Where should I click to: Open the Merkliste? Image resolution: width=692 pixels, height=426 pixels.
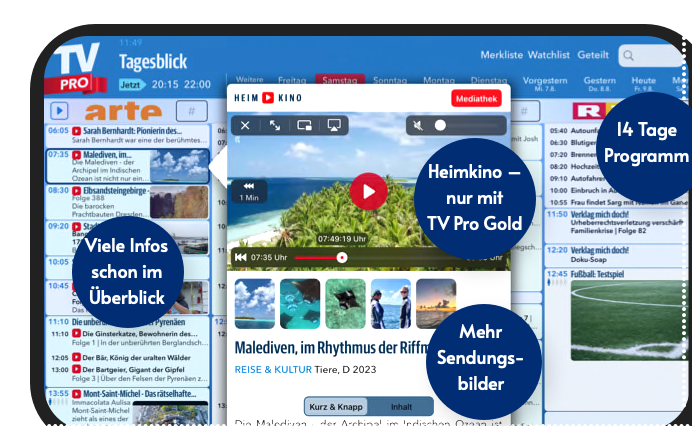pyautogui.click(x=501, y=55)
